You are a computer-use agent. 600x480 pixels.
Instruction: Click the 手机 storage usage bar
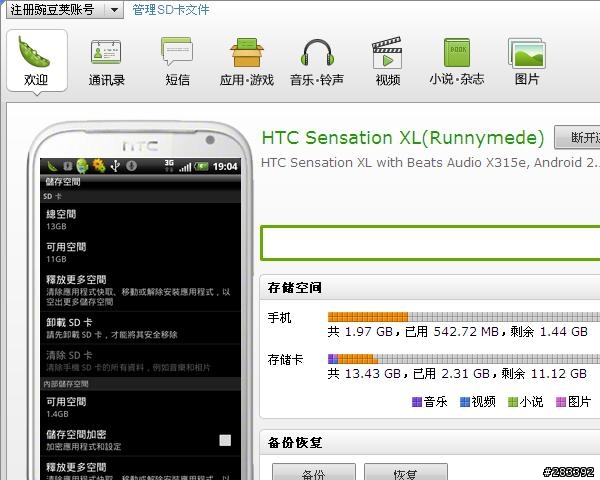[464, 317]
